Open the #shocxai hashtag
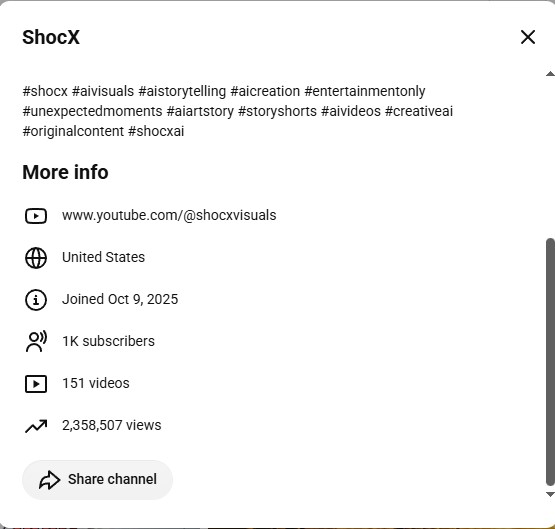Screen dimensions: 555x529 point(156,131)
